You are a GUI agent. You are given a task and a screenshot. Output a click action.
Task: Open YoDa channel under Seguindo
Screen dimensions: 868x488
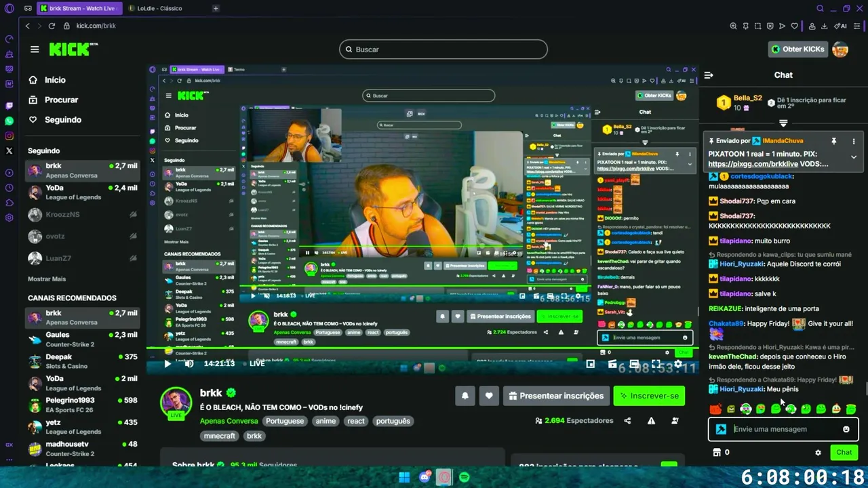point(83,192)
